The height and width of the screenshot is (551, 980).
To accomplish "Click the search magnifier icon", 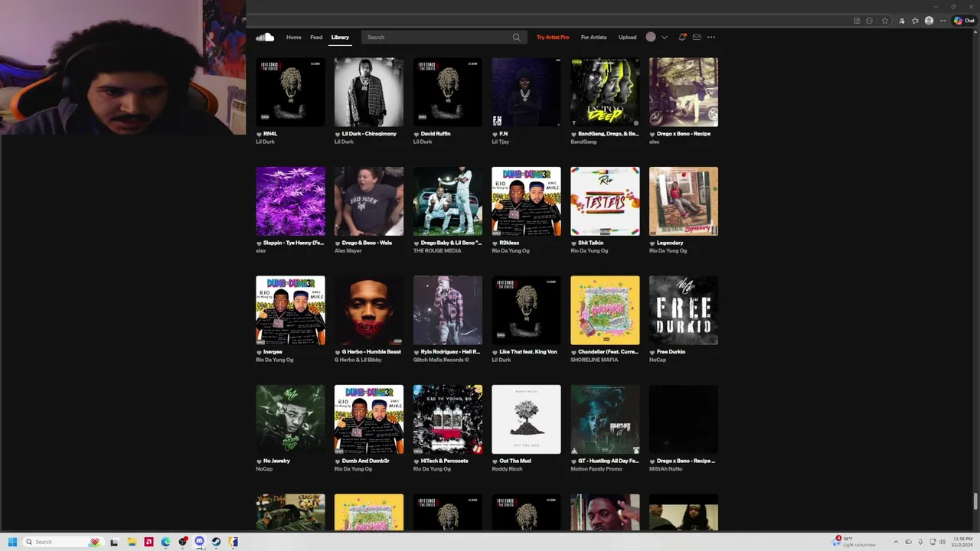I will coord(516,37).
